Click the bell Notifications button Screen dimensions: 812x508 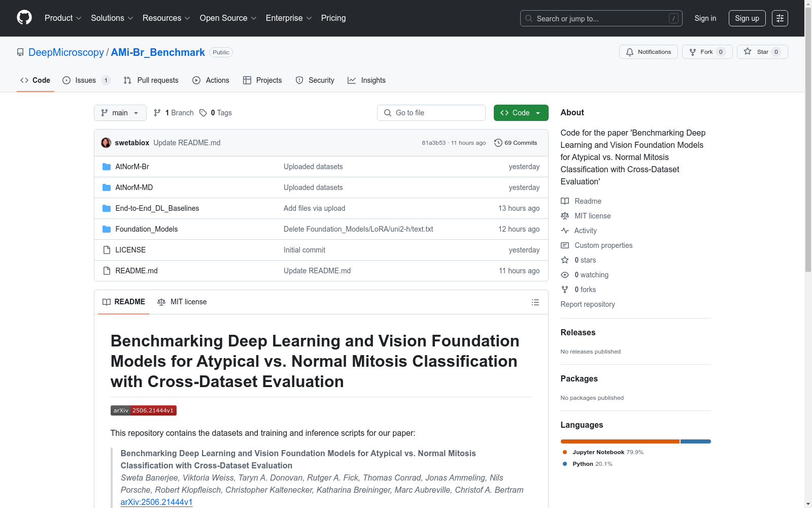[649, 52]
